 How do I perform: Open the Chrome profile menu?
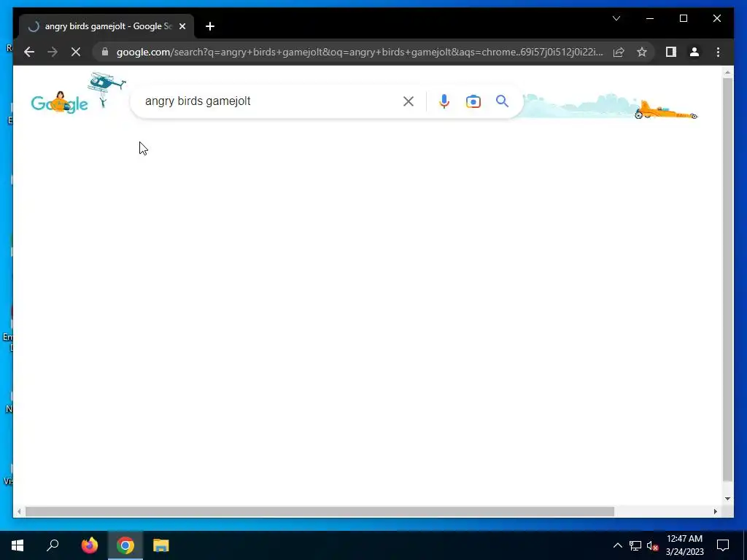click(x=694, y=52)
